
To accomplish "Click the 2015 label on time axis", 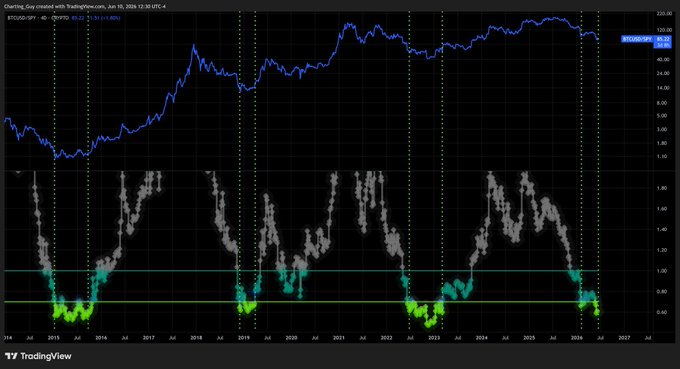I will pyautogui.click(x=54, y=337).
